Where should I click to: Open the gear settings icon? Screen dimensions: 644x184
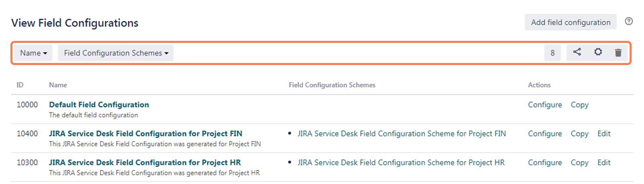598,52
